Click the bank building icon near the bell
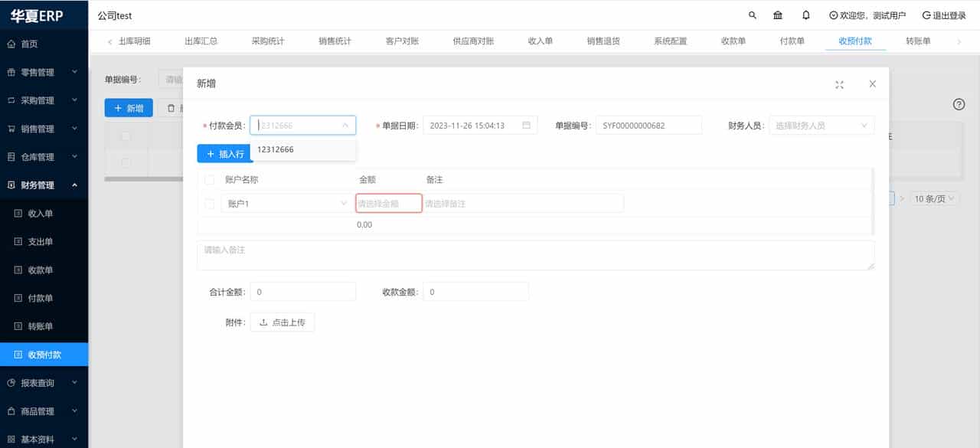This screenshot has width=980, height=448. point(778,15)
